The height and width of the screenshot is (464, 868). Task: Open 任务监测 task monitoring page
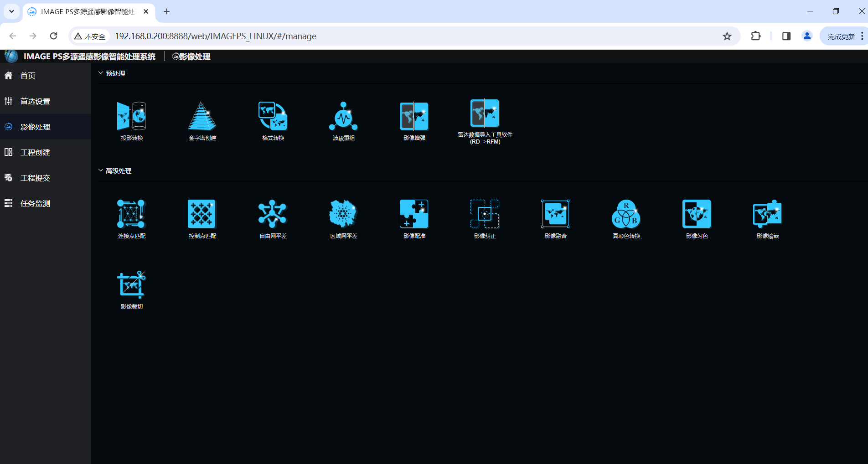tap(35, 203)
